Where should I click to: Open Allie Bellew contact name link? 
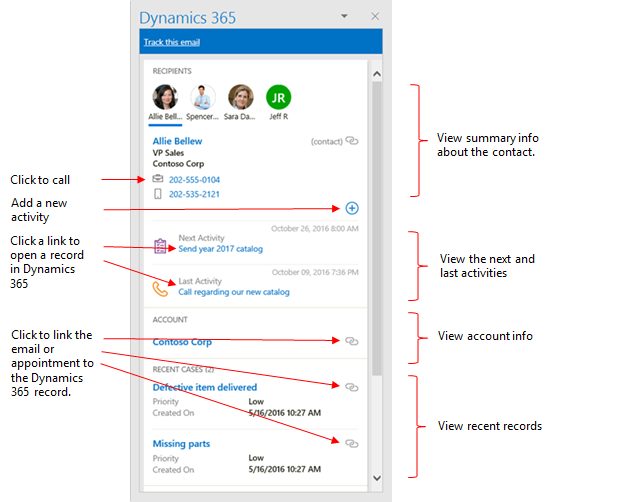(177, 141)
